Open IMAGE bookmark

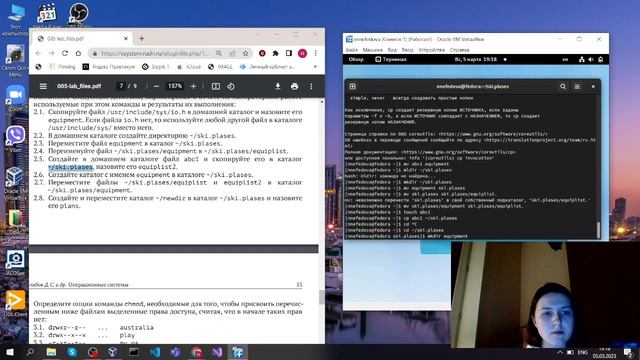point(220,67)
